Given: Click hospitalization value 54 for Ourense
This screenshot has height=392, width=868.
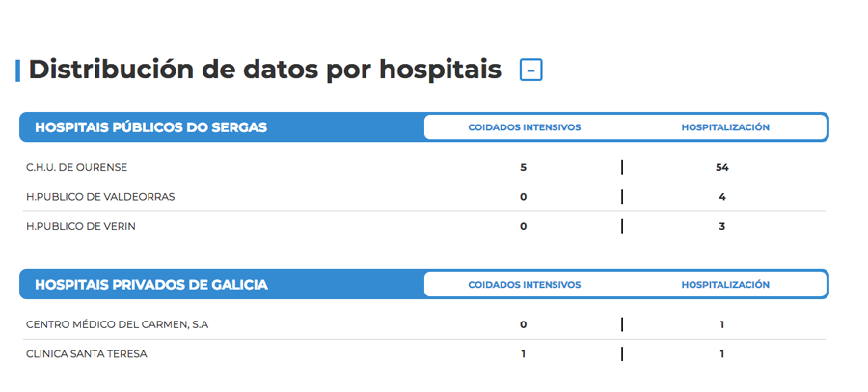Looking at the screenshot, I should click(x=721, y=167).
